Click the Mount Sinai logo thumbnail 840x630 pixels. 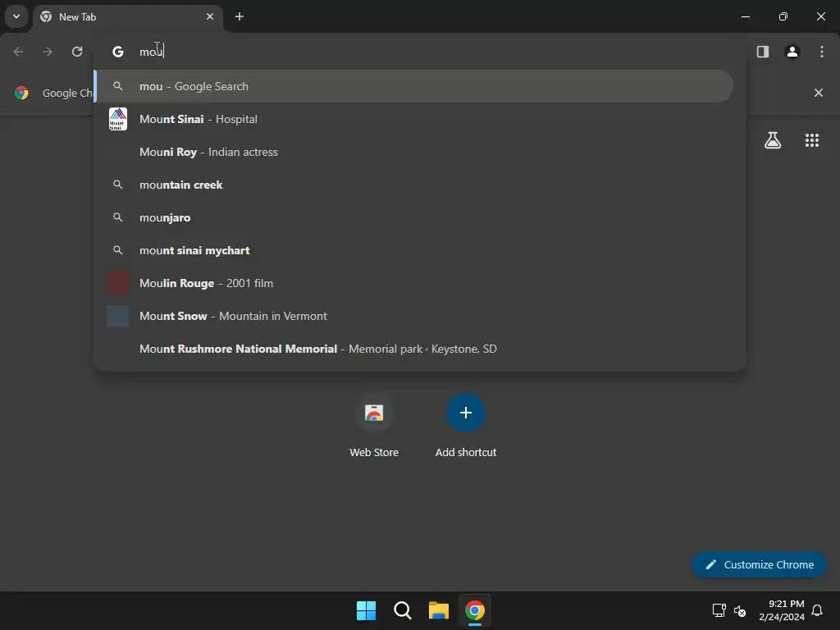(x=118, y=119)
